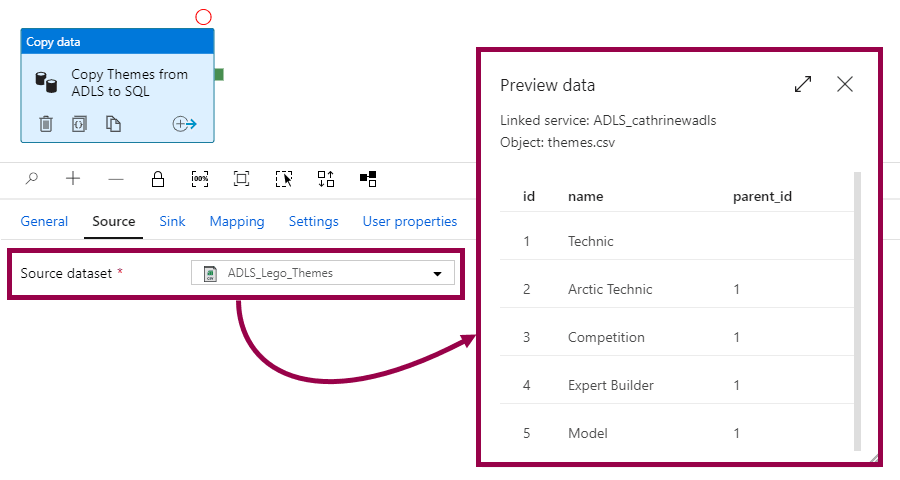This screenshot has width=900, height=480.
Task: Click the auto align icon
Action: click(x=326, y=179)
